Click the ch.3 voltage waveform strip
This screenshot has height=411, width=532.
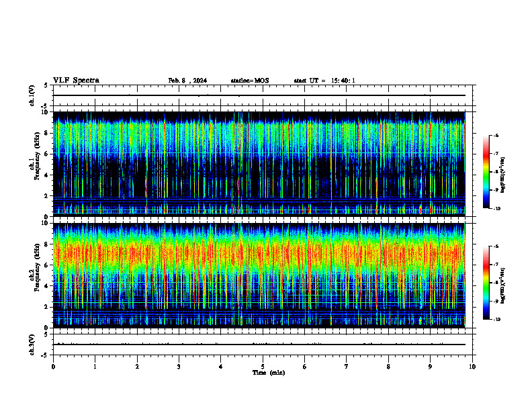pyautogui.click(x=263, y=345)
